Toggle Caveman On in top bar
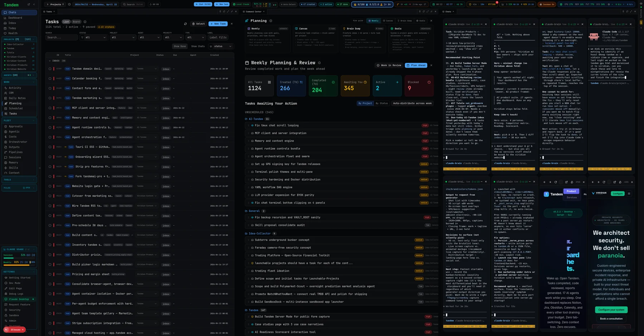 (547, 4)
